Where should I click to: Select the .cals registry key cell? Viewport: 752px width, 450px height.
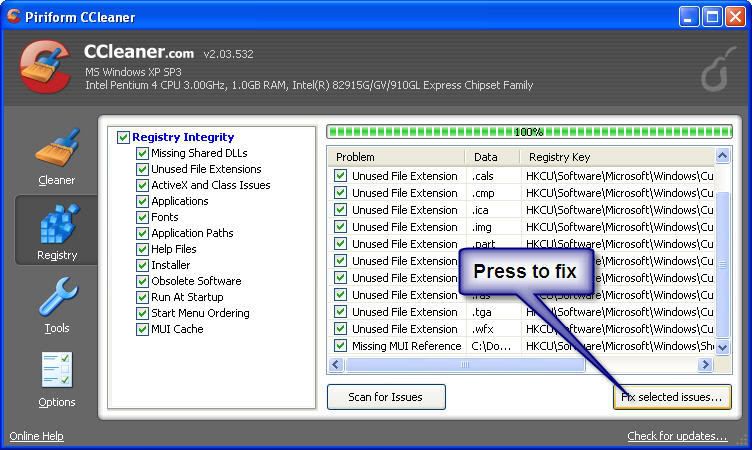tap(619, 176)
